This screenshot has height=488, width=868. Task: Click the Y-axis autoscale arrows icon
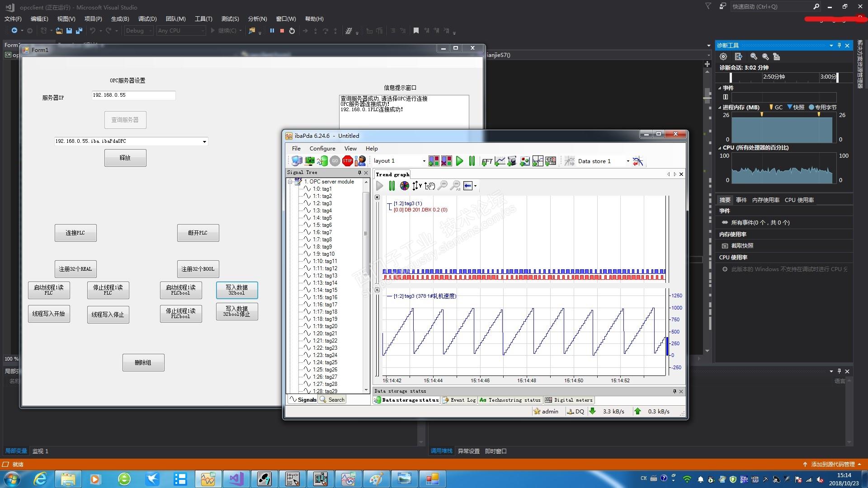tap(416, 186)
